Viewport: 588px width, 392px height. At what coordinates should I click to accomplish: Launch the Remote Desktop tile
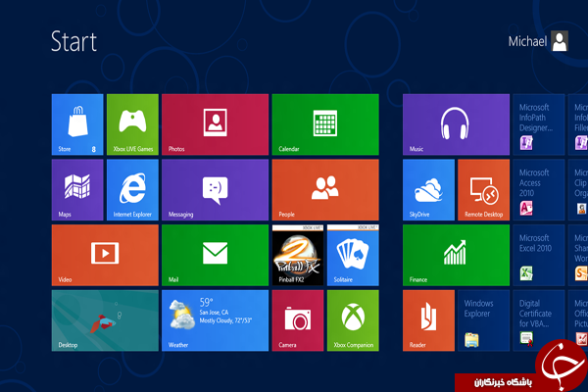[x=484, y=190]
